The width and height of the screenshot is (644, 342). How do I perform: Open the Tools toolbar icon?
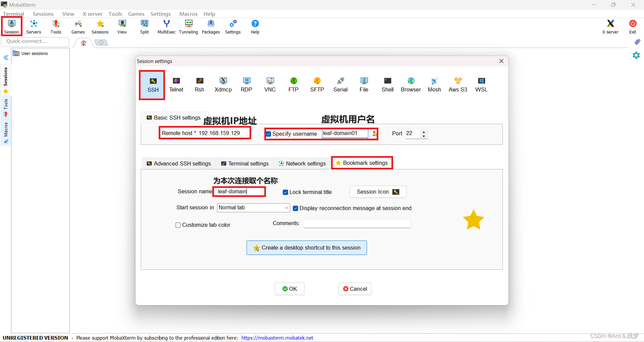[56, 27]
